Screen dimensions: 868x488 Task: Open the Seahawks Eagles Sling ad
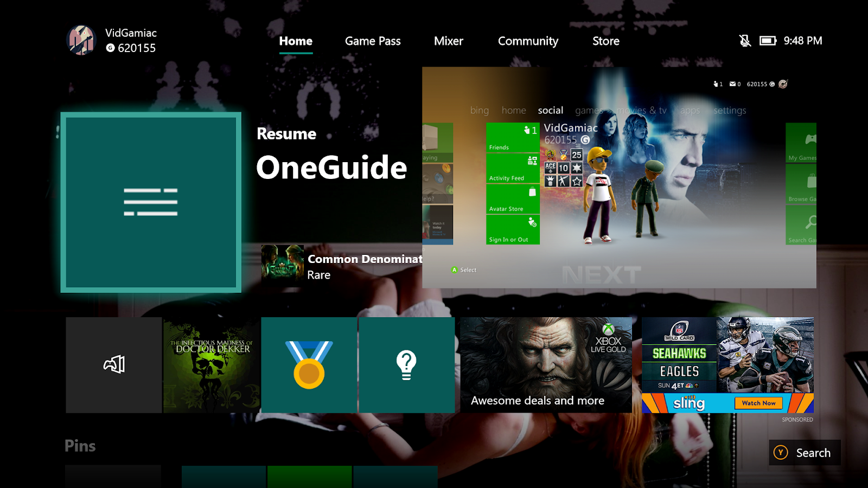click(727, 365)
